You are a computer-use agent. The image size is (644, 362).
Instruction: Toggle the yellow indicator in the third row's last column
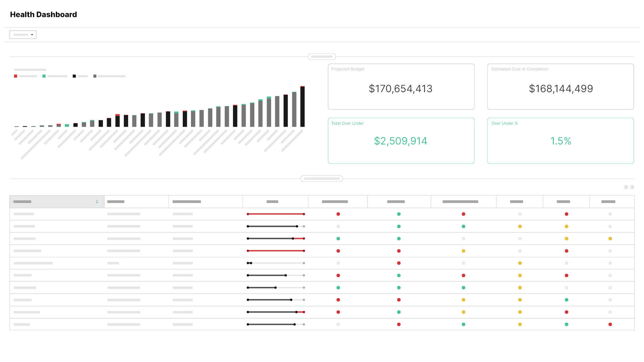609,239
